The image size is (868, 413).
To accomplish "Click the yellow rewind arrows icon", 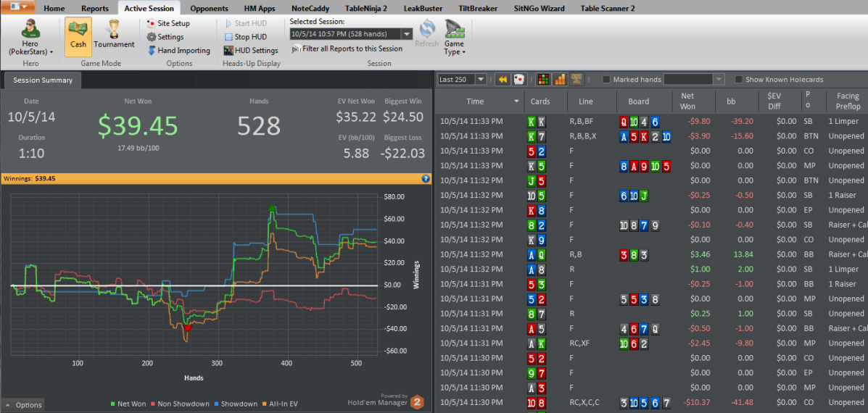I will (501, 79).
